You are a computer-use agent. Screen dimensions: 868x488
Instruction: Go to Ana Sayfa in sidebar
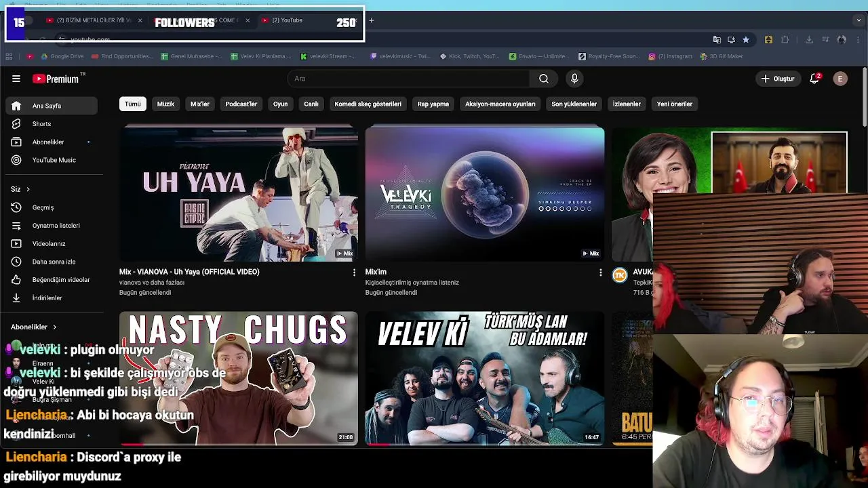tap(52, 106)
